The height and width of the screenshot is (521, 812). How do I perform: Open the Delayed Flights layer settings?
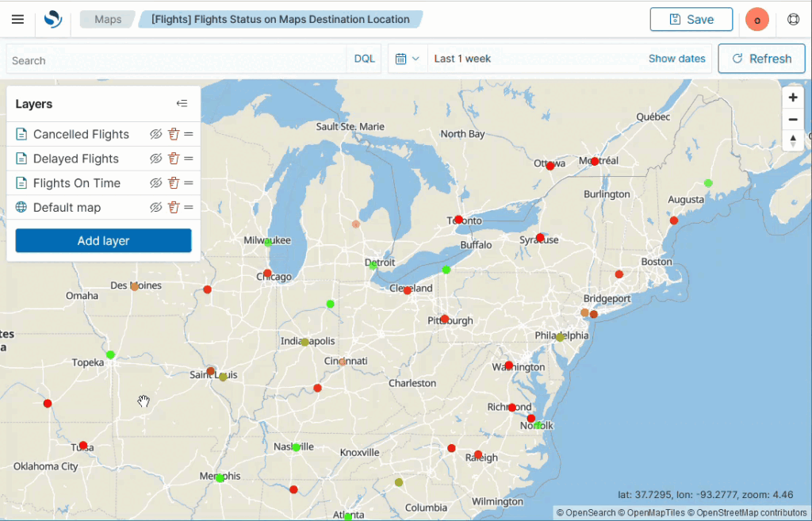(x=76, y=159)
